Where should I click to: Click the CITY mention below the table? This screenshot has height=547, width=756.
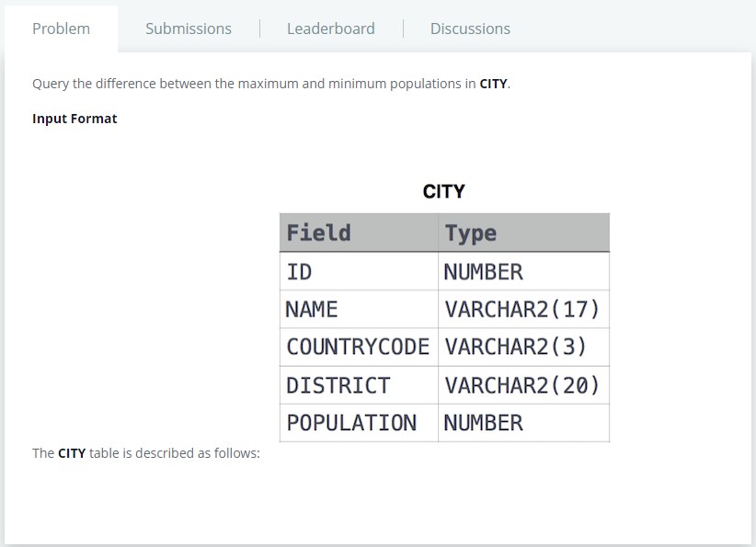pyautogui.click(x=70, y=452)
